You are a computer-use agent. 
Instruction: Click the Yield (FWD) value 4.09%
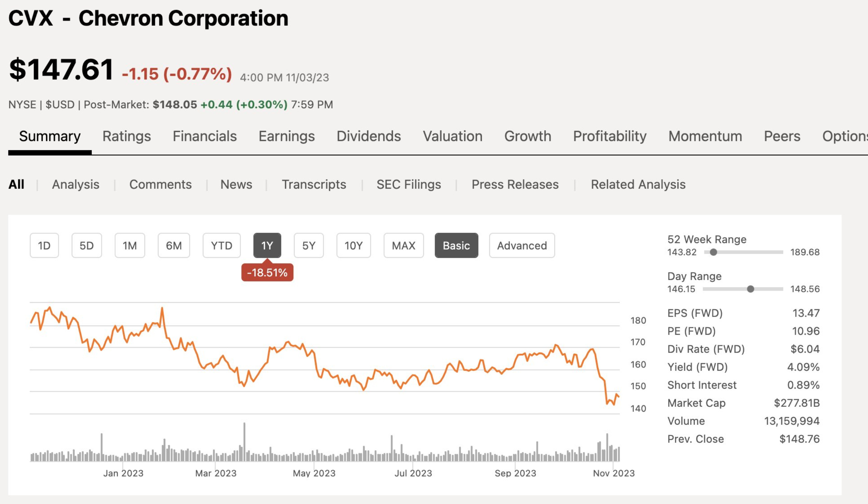point(803,367)
